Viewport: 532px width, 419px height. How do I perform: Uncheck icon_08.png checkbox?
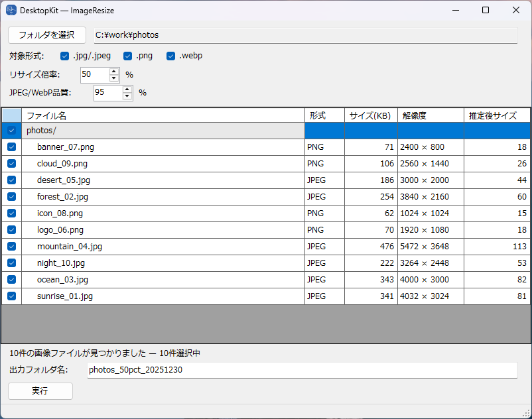[x=11, y=213]
